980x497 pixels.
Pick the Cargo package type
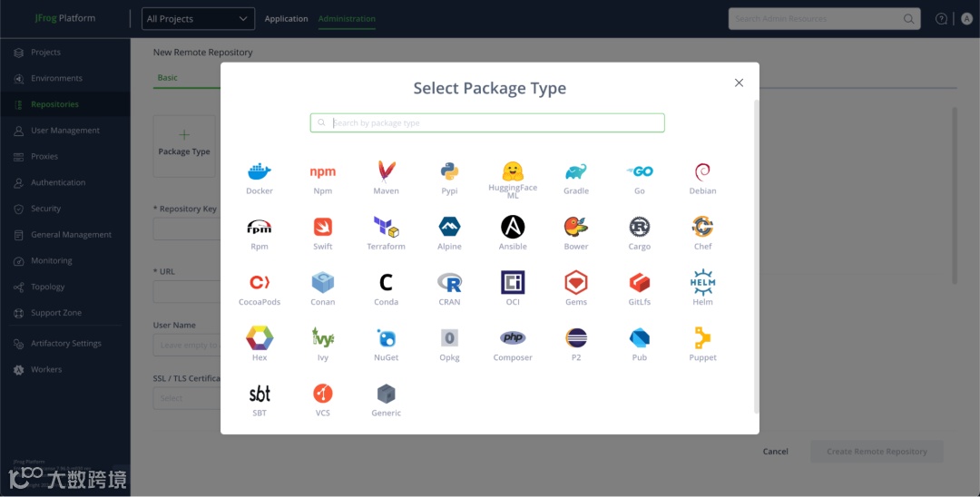click(640, 234)
